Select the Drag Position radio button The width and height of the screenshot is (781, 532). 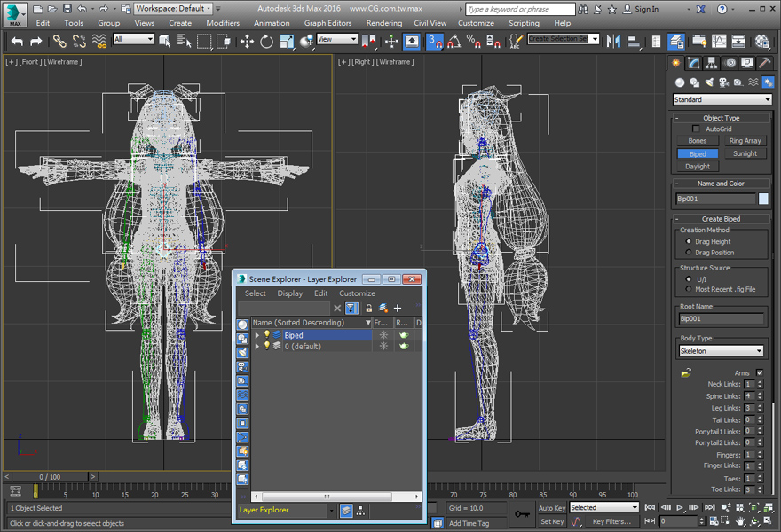point(689,253)
